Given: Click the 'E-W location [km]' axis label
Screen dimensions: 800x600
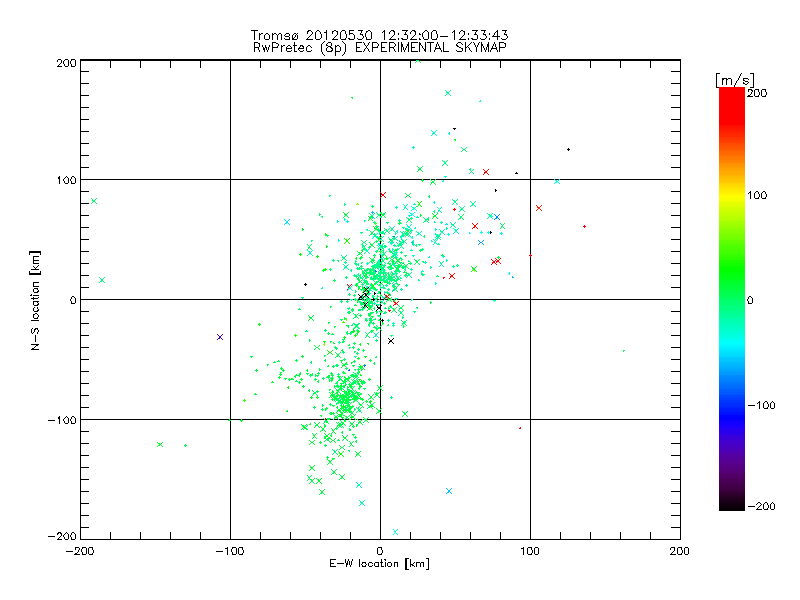Looking at the screenshot, I should click(379, 564).
